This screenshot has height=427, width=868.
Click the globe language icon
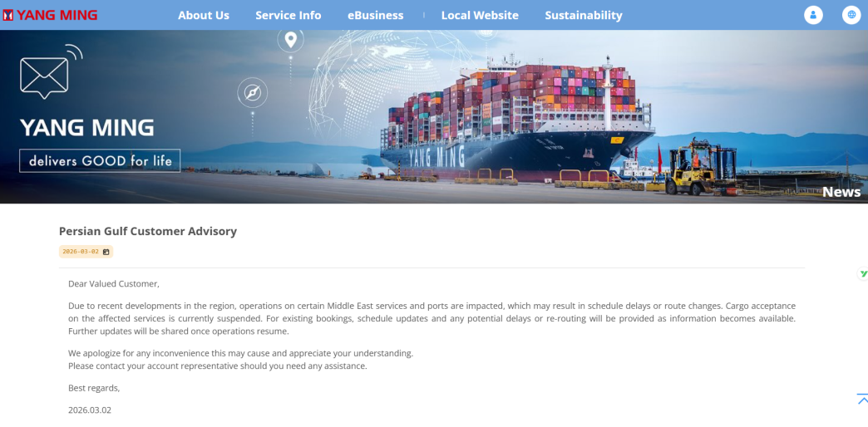(x=851, y=15)
